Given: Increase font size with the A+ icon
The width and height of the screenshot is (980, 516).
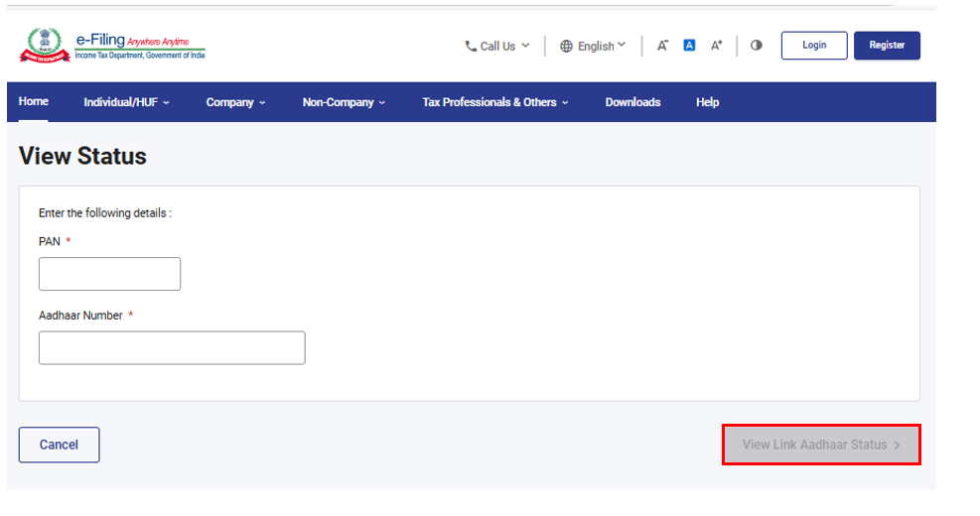Looking at the screenshot, I should pos(716,46).
